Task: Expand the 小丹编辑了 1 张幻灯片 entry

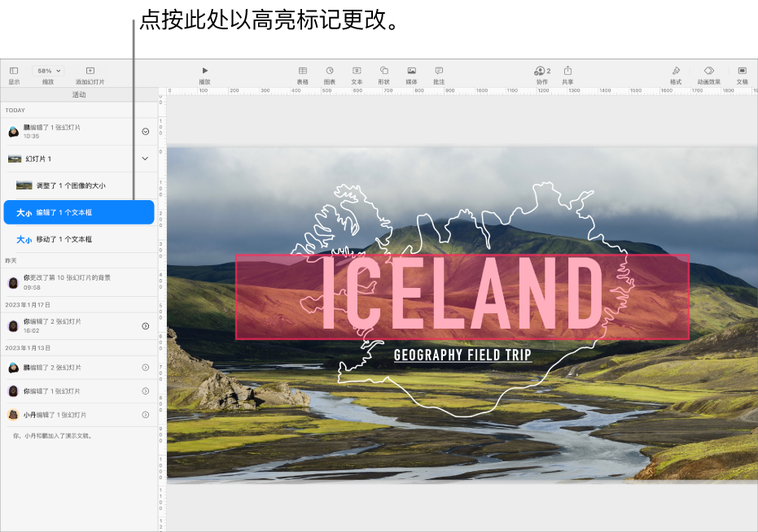Action: (x=145, y=415)
